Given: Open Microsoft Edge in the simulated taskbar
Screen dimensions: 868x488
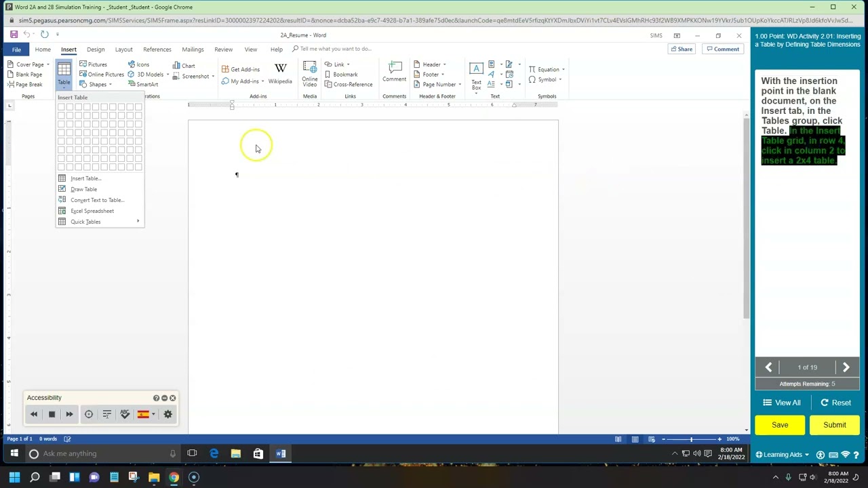Looking at the screenshot, I should click(x=214, y=453).
